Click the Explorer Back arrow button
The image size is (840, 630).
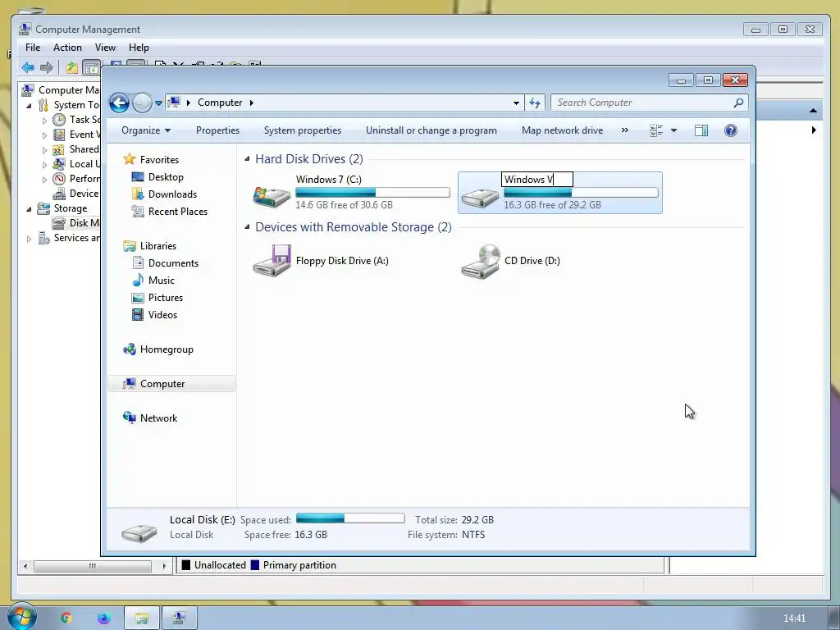(x=119, y=103)
